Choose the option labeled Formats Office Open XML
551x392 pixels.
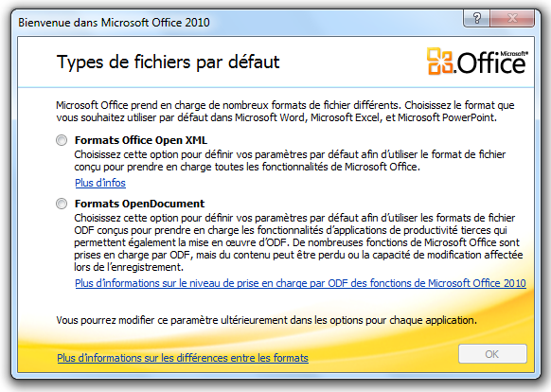click(x=140, y=140)
